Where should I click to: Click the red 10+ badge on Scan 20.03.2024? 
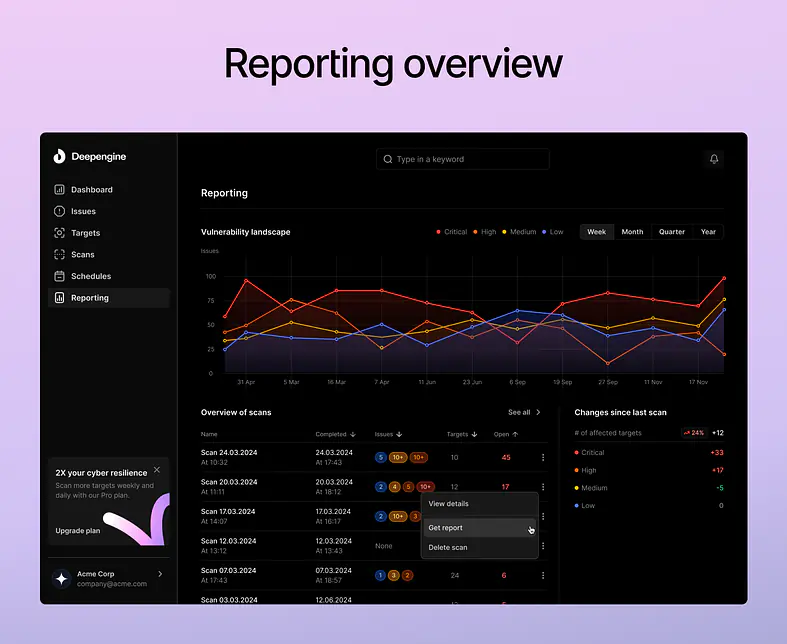(x=425, y=487)
